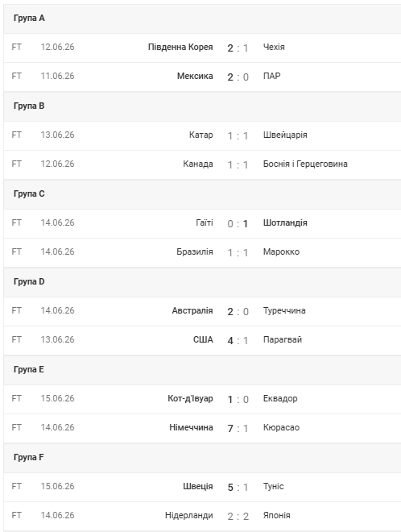Viewport: 401px width, 532px height.
Task: Open the Південна Корея vs Чехія match
Action: click(x=202, y=48)
